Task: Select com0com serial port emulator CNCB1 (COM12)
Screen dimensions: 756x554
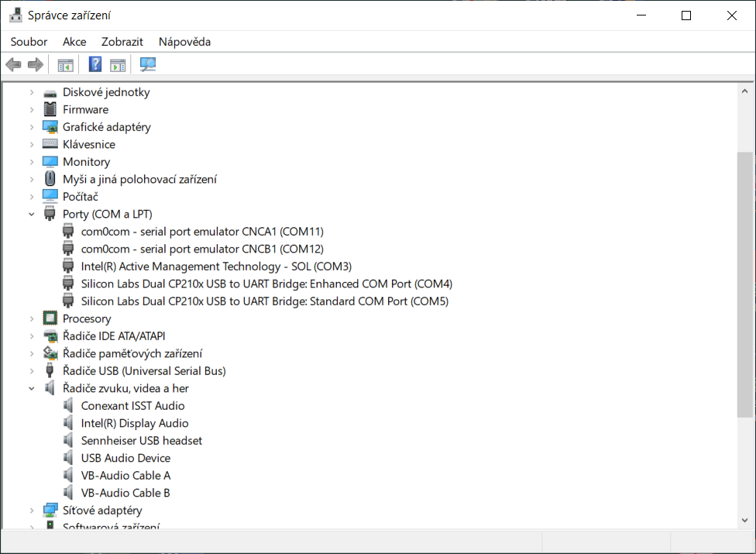Action: click(202, 249)
